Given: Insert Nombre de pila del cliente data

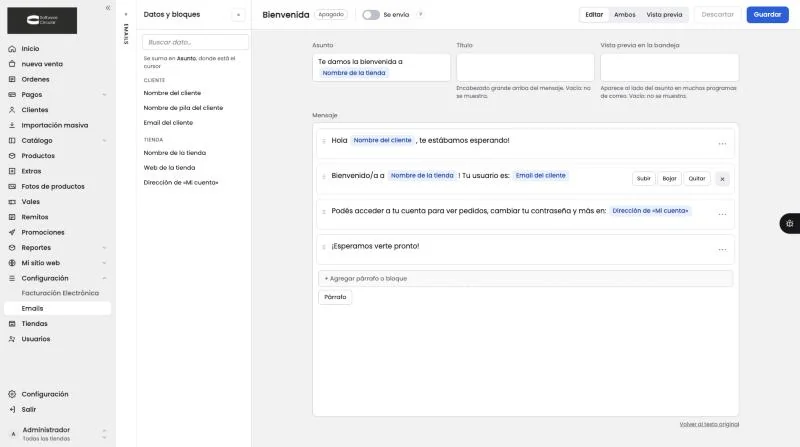Looking at the screenshot, I should (183, 108).
